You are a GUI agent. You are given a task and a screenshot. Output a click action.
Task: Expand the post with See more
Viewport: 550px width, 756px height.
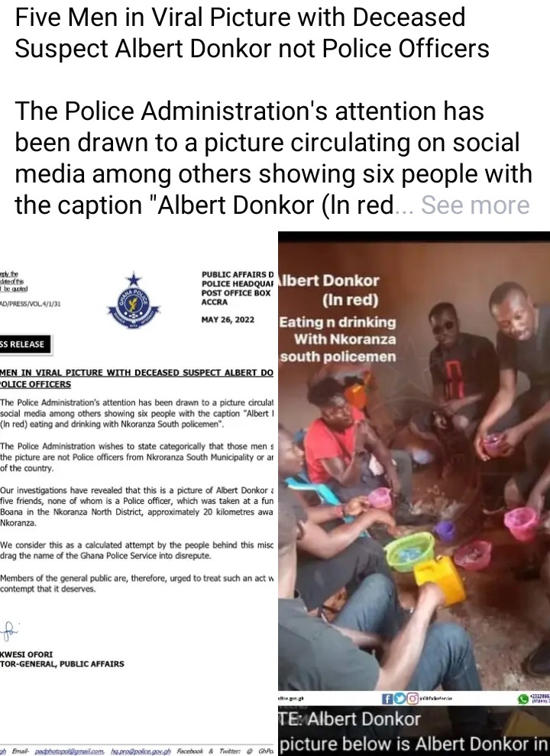click(475, 205)
